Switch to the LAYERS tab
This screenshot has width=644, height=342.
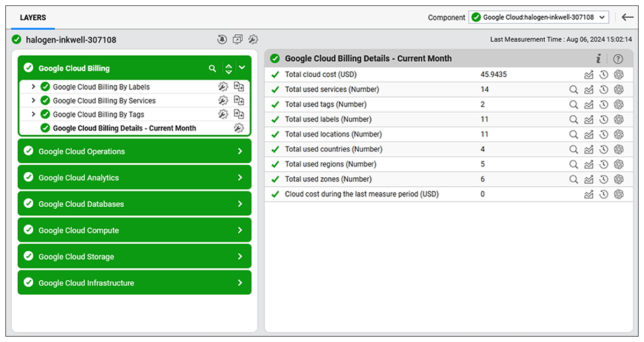click(x=33, y=18)
